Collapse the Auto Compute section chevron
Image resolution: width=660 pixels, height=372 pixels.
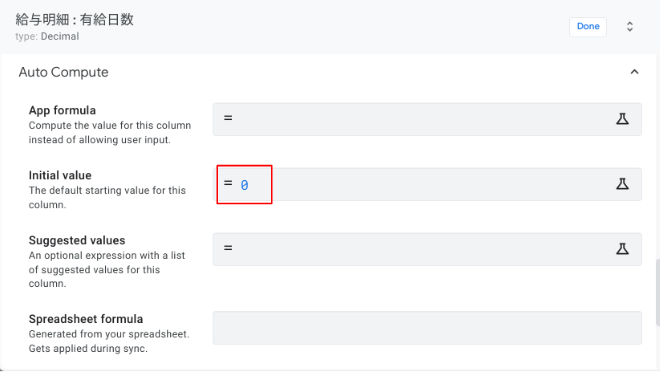(634, 72)
